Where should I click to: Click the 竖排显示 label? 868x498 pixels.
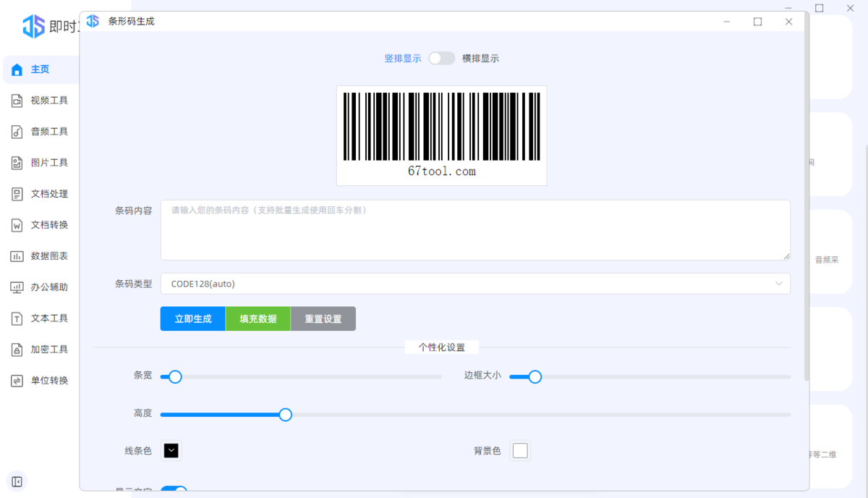403,59
